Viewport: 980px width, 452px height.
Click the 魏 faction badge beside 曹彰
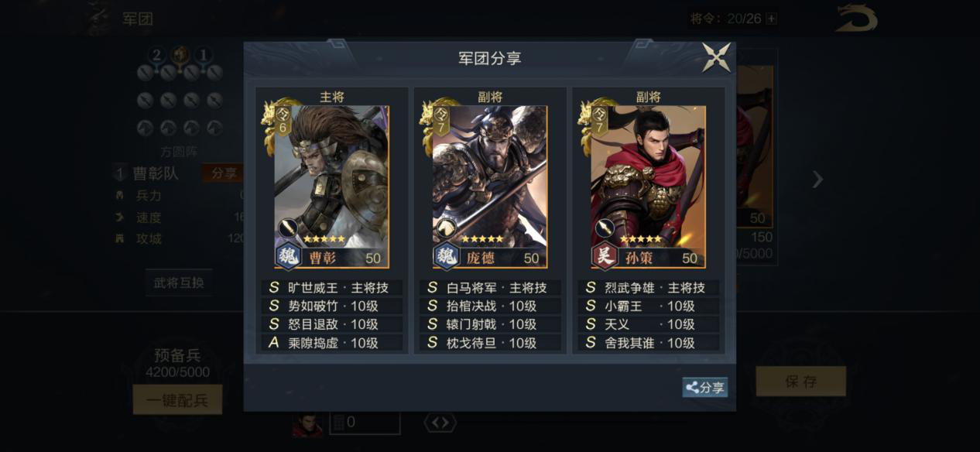289,256
